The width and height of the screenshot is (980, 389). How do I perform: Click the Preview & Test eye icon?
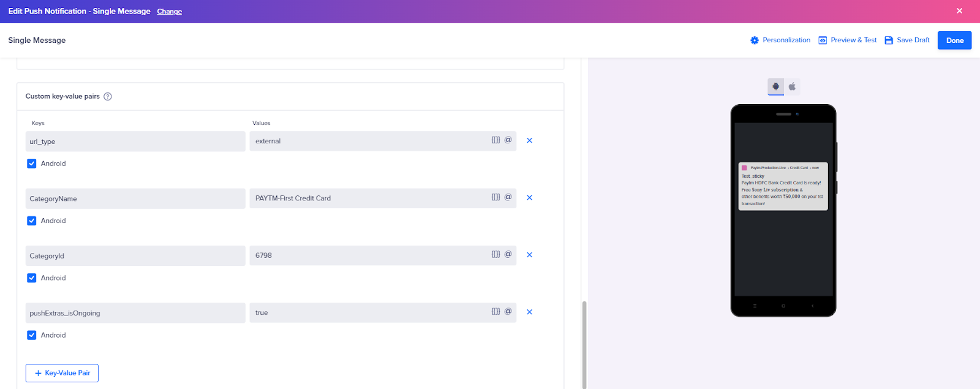(823, 40)
